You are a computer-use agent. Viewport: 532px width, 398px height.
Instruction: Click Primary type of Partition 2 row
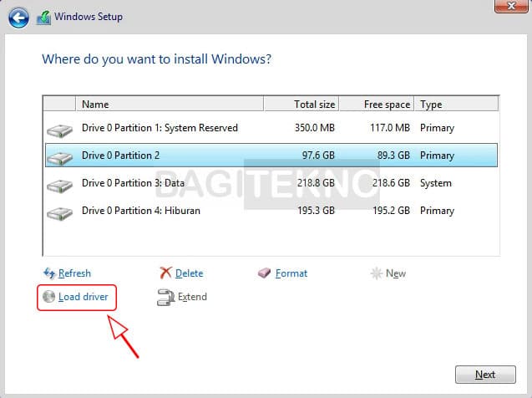point(437,156)
